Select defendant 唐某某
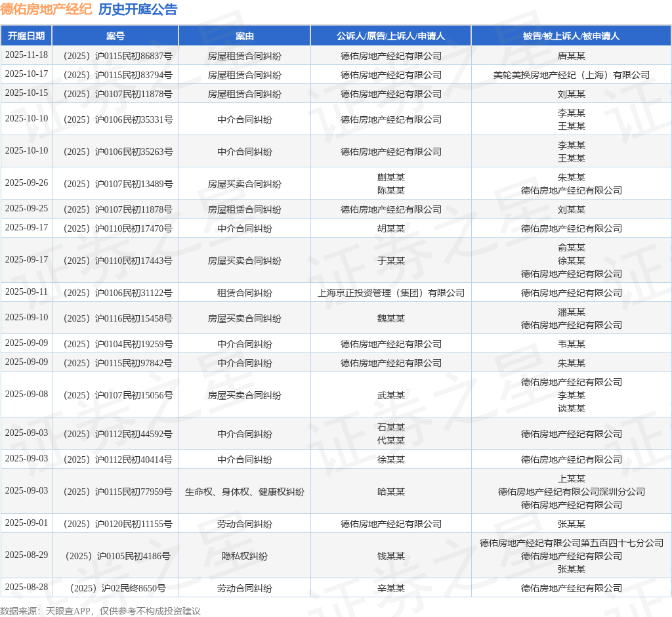 pyautogui.click(x=572, y=56)
